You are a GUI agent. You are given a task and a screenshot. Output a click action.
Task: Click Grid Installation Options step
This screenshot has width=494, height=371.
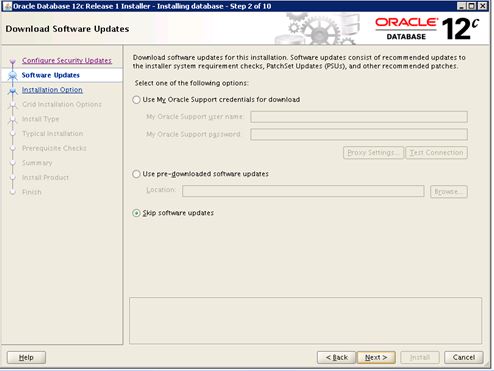(62, 104)
